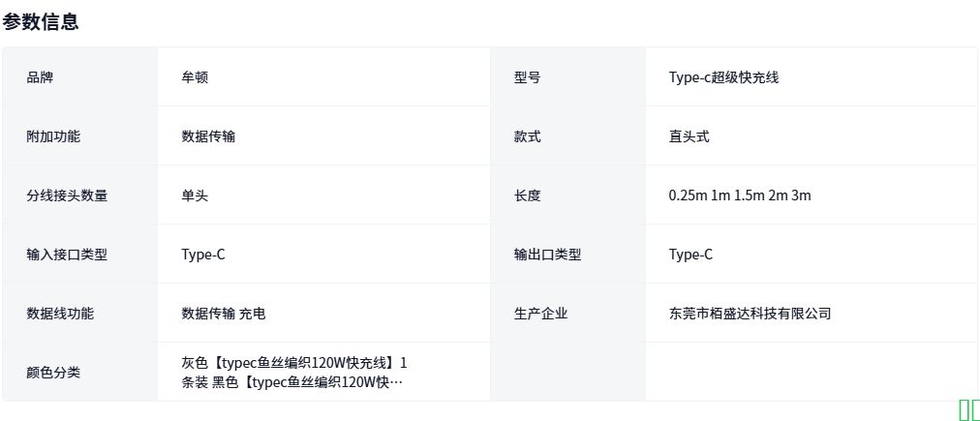The image size is (980, 421).
Task: Click the 品牌 parameter label
Action: [40, 77]
